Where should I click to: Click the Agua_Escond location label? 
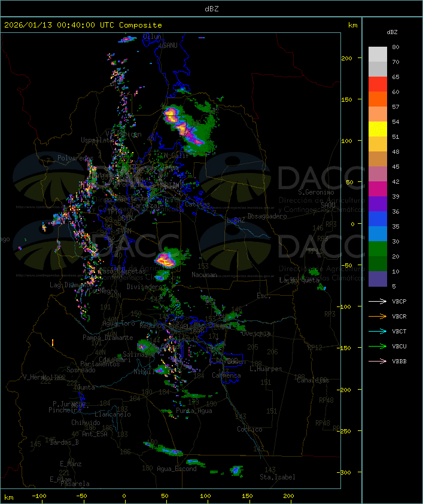coord(176,469)
